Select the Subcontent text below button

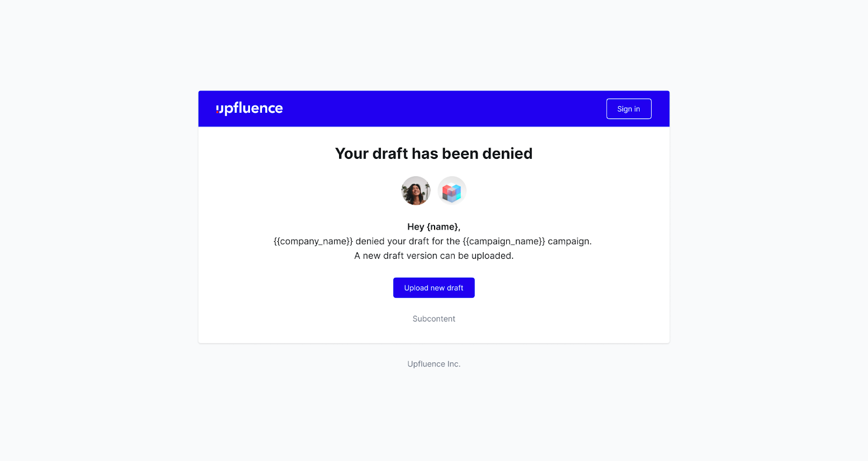pos(434,319)
